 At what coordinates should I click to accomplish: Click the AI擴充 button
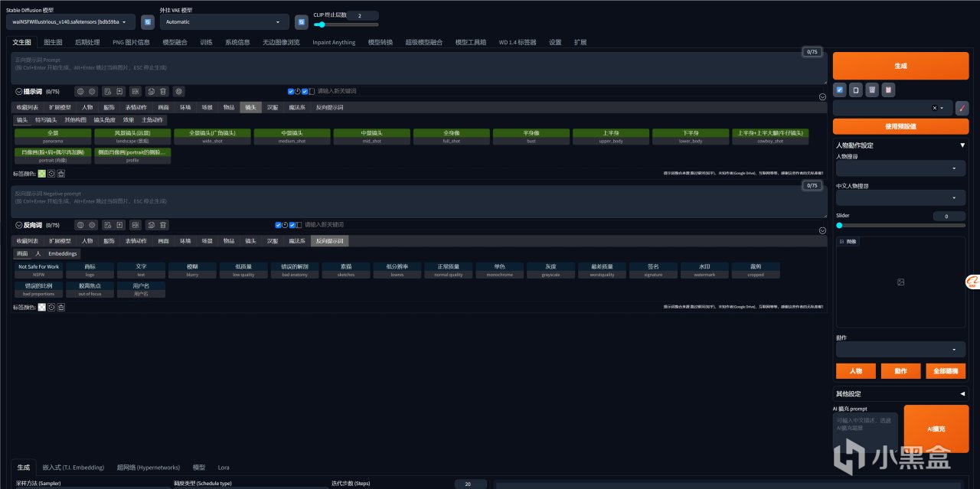[936, 429]
